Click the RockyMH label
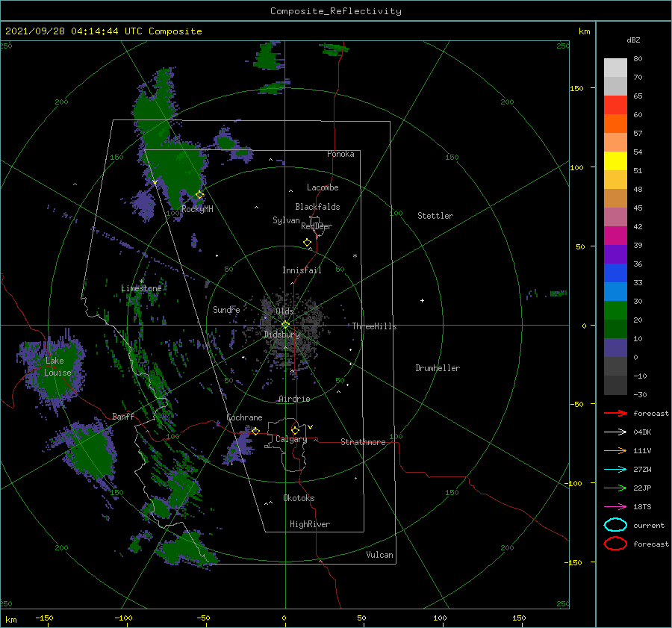This screenshot has width=672, height=628. pyautogui.click(x=197, y=209)
